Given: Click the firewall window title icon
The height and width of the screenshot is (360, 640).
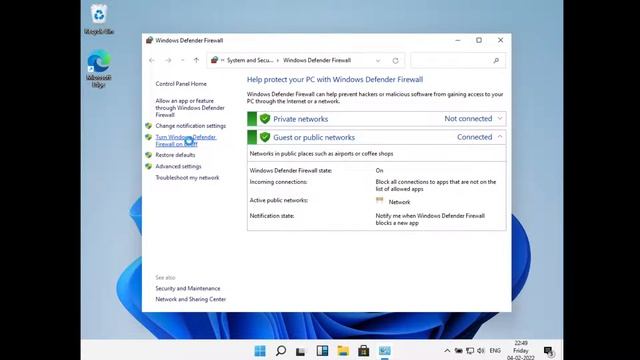Looking at the screenshot, I should point(149,40).
